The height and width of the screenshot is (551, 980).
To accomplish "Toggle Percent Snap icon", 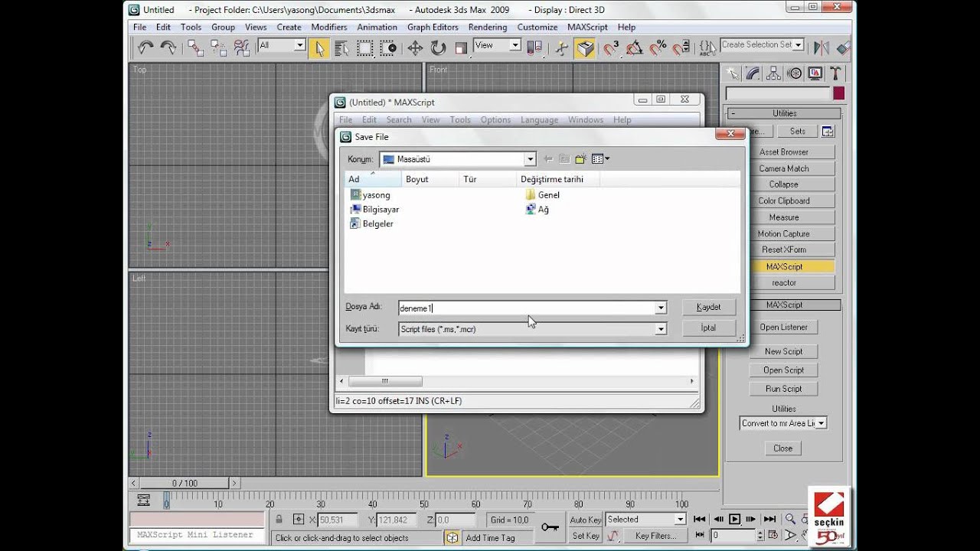I will pos(658,48).
